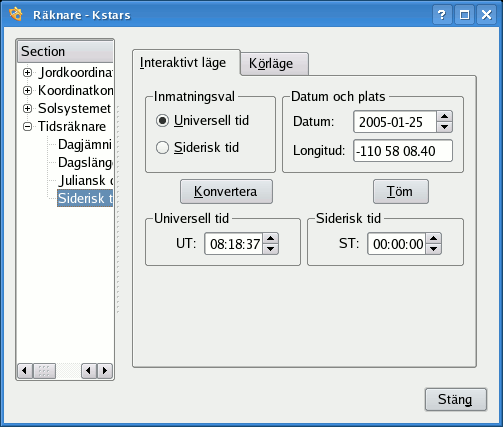Expand the Jordkoordinater tree node
This screenshot has height=427, width=503.
27,72
